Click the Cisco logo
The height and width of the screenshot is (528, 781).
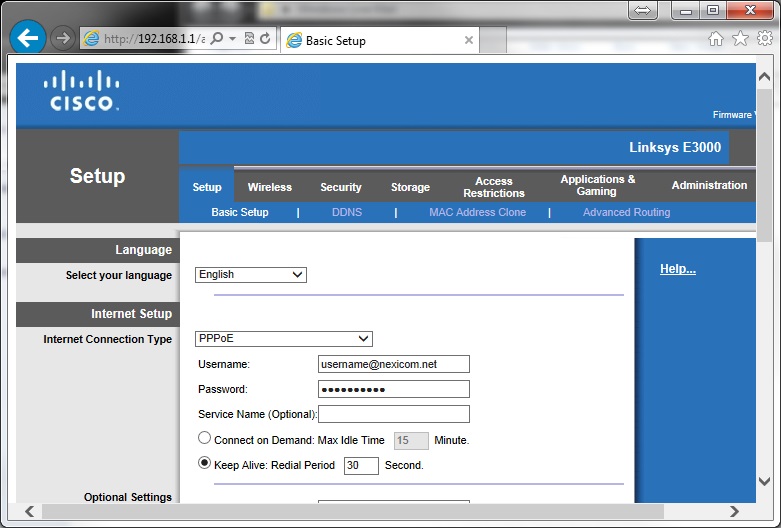point(81,90)
